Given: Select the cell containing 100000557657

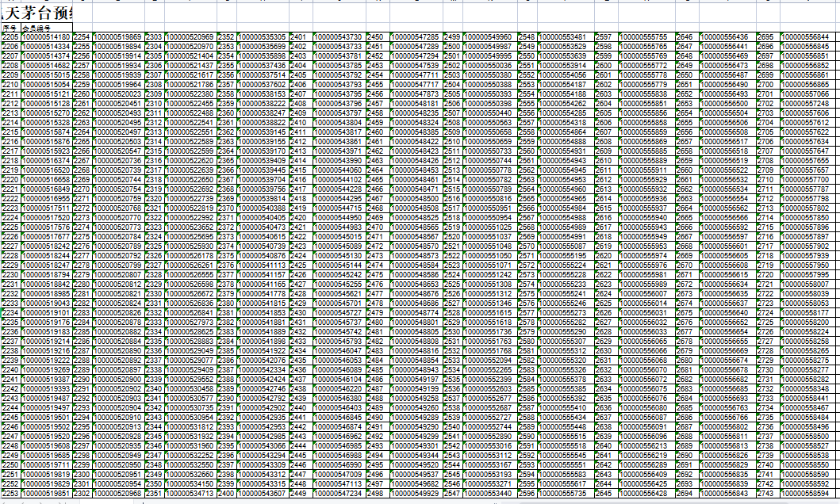Looking at the screenshot, I should coord(808,170).
